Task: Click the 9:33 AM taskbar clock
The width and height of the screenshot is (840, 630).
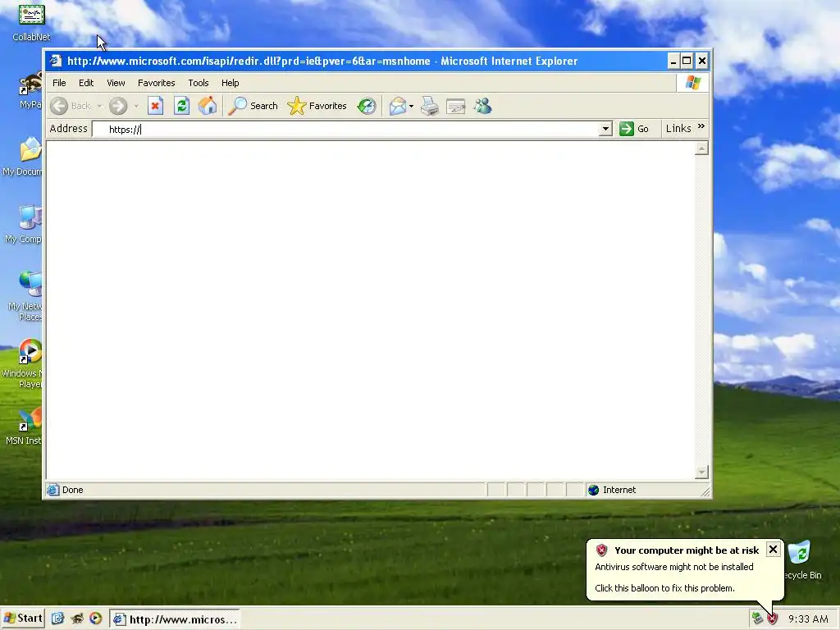Action: pos(808,619)
